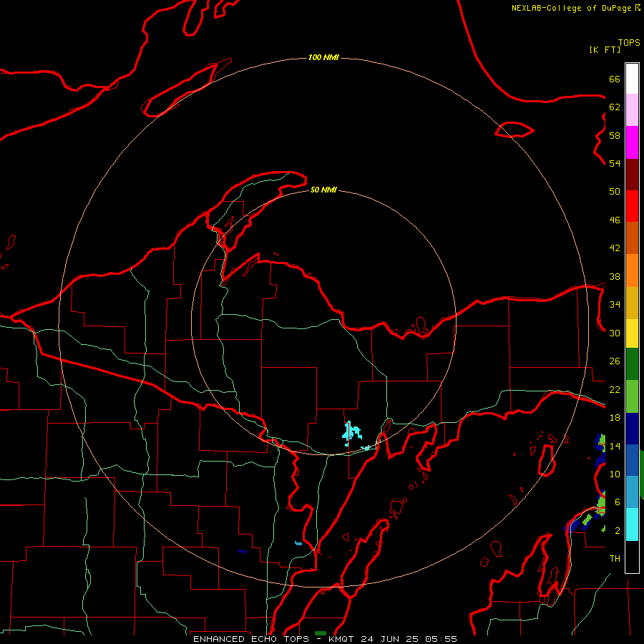
Task: Click legend value 10
Action: click(x=615, y=474)
